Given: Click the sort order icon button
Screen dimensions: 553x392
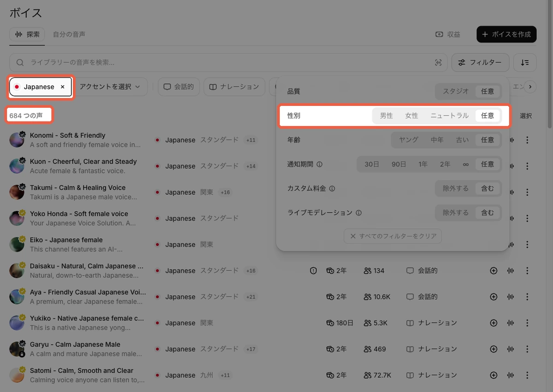Looking at the screenshot, I should [x=525, y=62].
